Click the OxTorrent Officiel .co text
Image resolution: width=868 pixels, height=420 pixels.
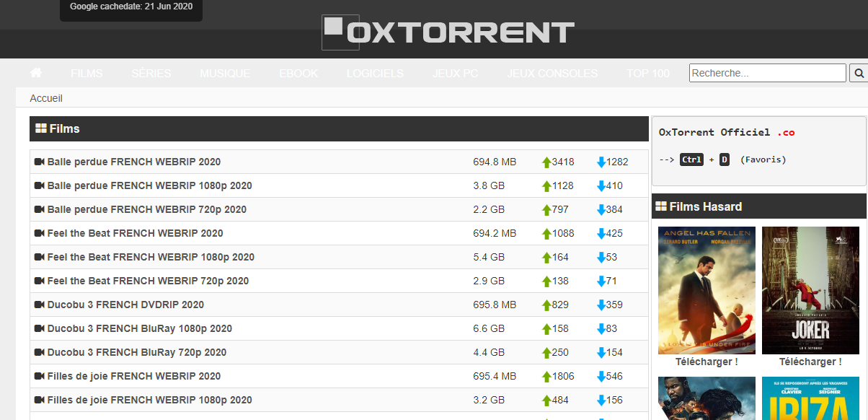727,132
